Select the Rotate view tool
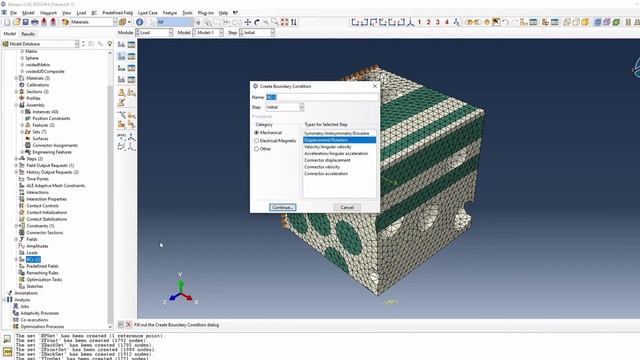 coord(257,22)
